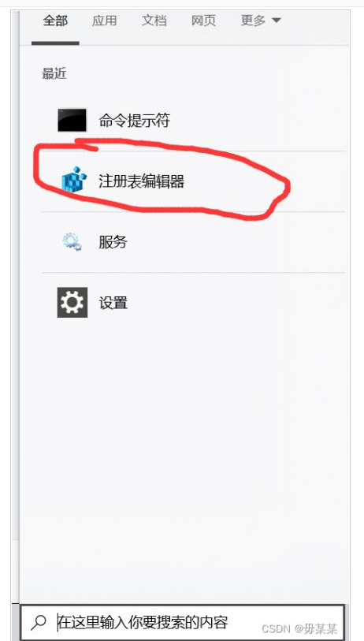Click the dark gear 设置 icon
This screenshot has height=641, width=364.
pos(72,303)
